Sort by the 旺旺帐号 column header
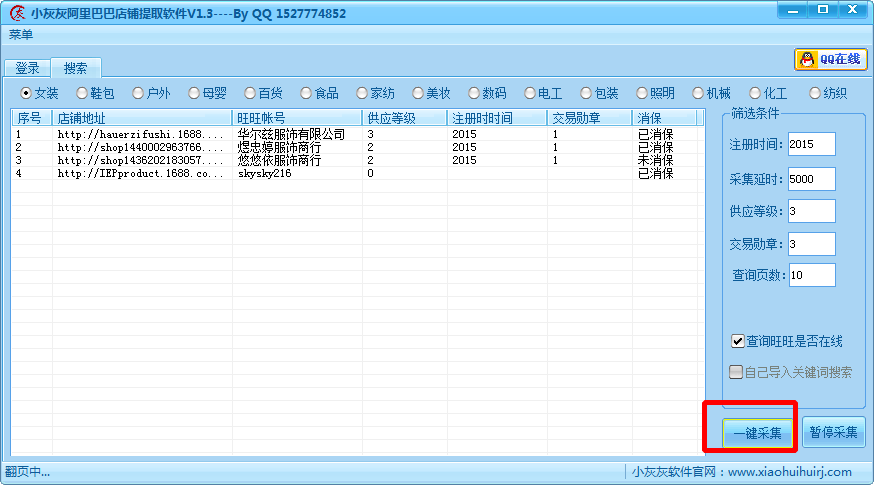 coord(297,118)
